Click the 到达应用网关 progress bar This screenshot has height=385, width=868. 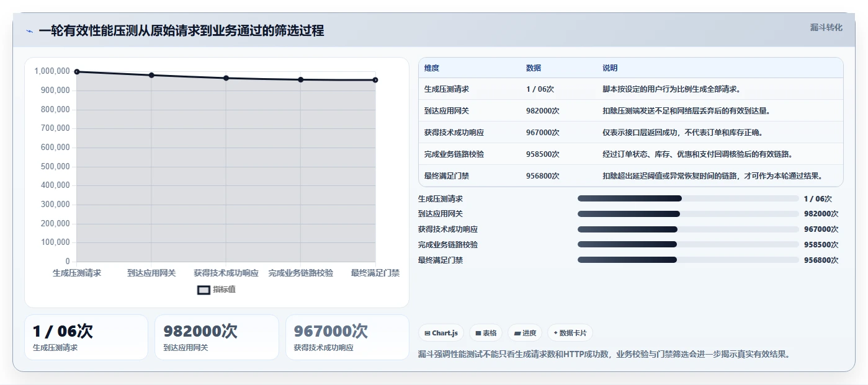click(688, 214)
